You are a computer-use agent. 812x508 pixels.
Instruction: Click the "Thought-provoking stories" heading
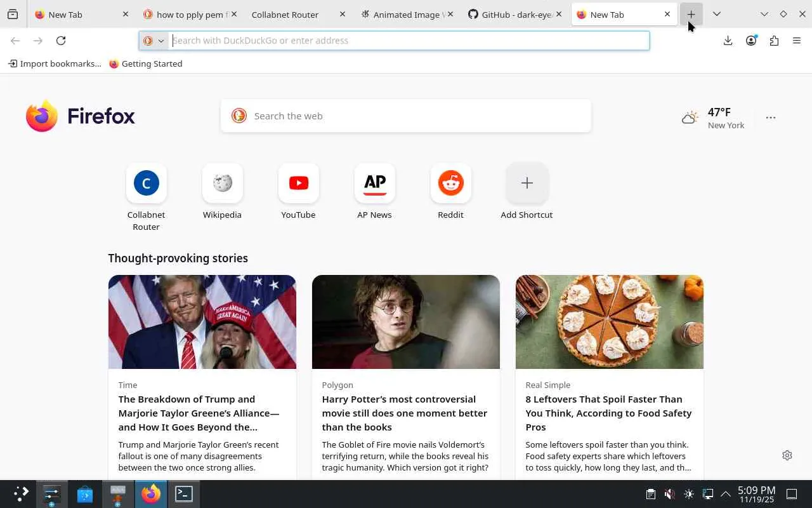click(178, 258)
